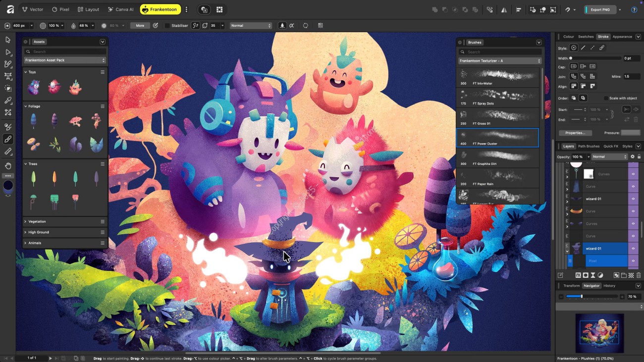
Task: Select the FT Grass 01 brush
Action: click(497, 117)
